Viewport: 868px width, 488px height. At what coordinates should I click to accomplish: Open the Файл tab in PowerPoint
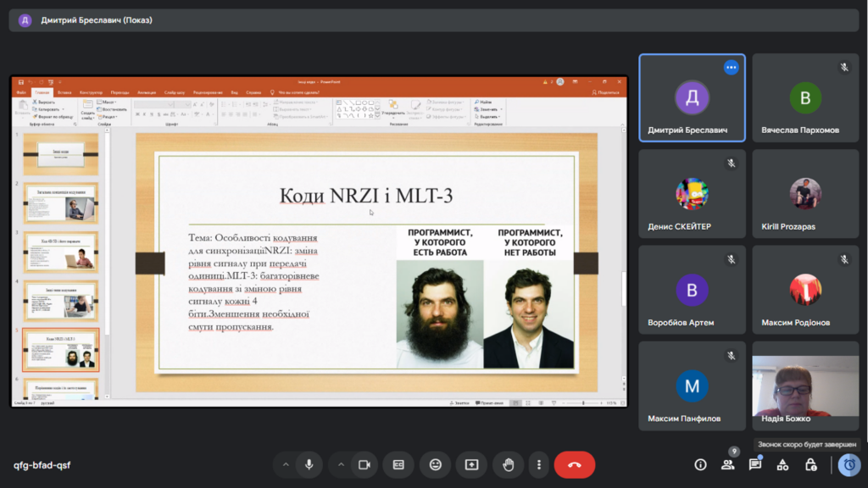(21, 92)
